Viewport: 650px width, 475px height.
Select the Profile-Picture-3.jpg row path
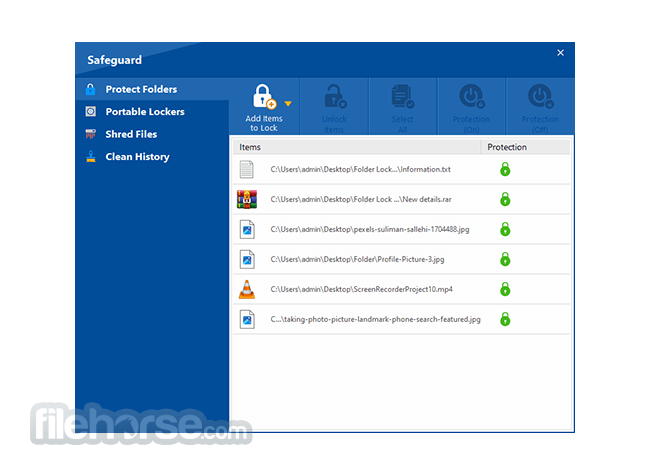(357, 259)
